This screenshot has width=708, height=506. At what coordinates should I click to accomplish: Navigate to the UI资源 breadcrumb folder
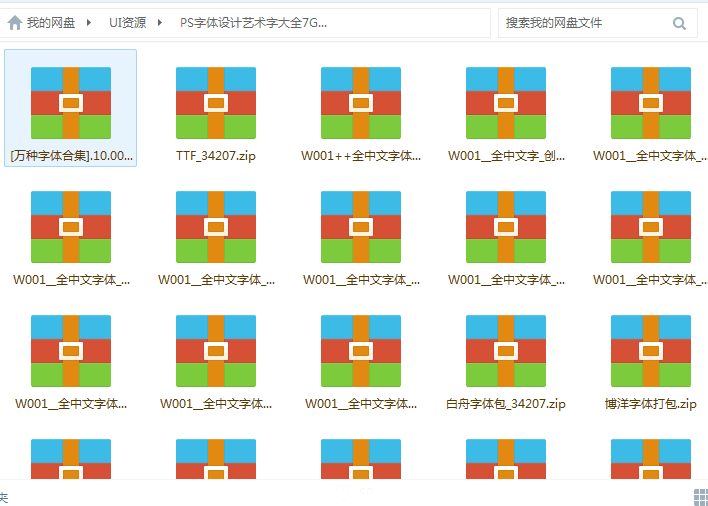(127, 22)
